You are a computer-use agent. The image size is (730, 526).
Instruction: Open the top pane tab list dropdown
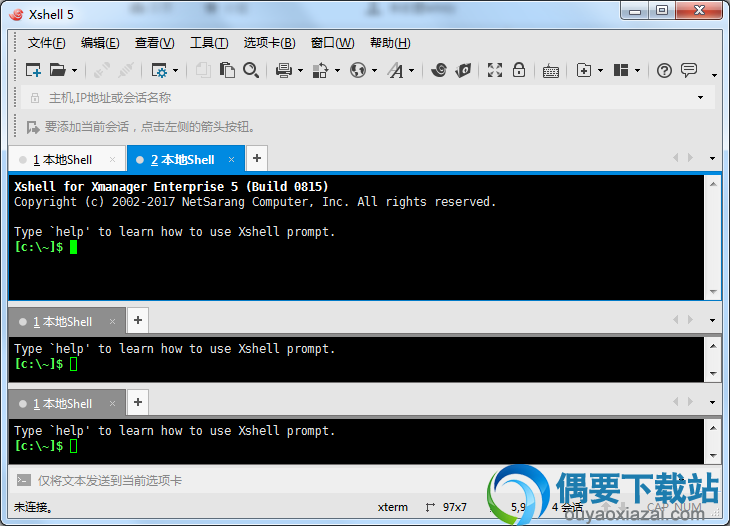tap(712, 159)
